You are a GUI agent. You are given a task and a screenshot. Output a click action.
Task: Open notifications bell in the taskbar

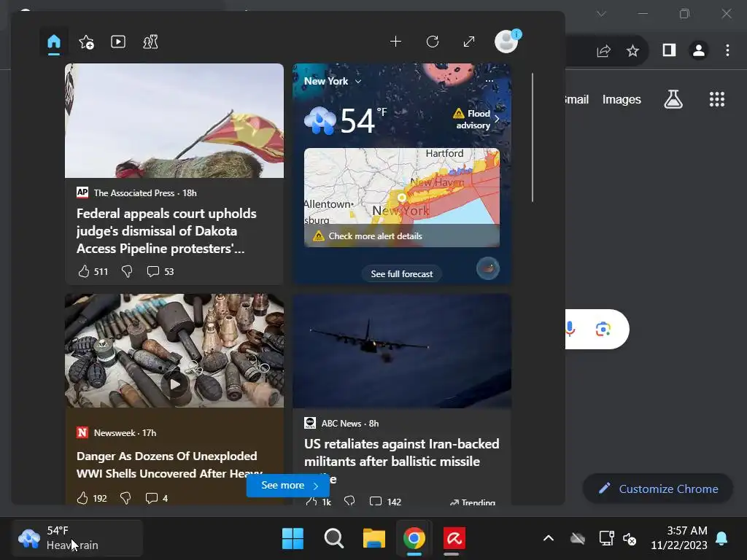(721, 538)
